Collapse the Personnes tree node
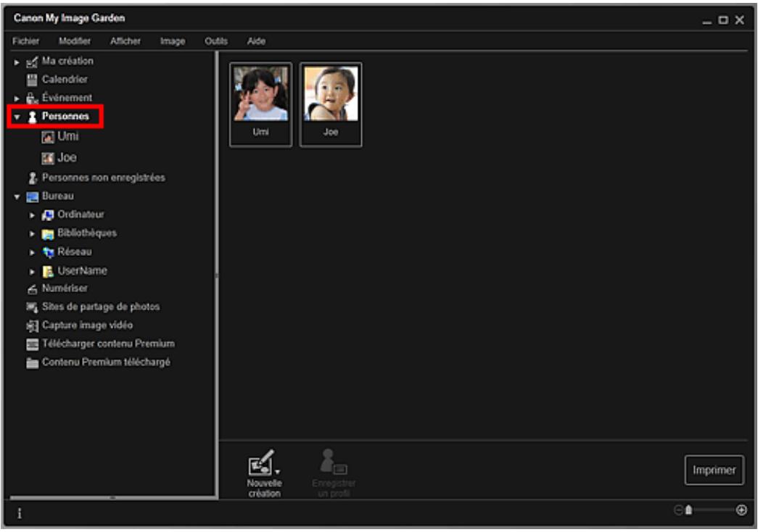The image size is (758, 532). click(17, 117)
